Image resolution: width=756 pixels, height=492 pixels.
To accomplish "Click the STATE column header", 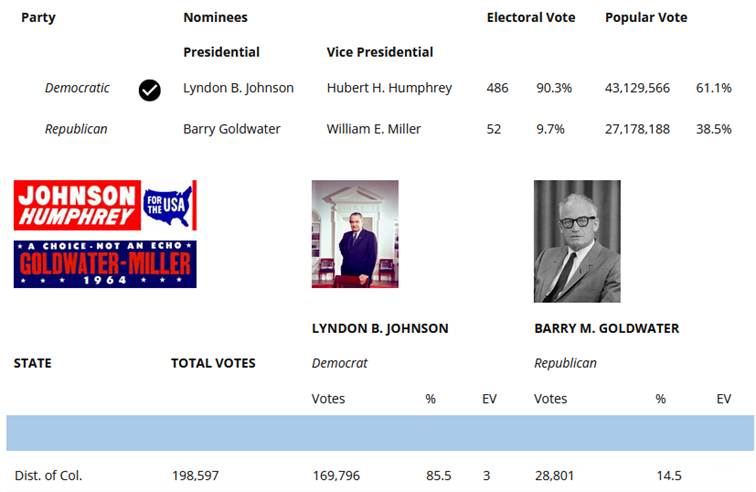I will click(32, 363).
